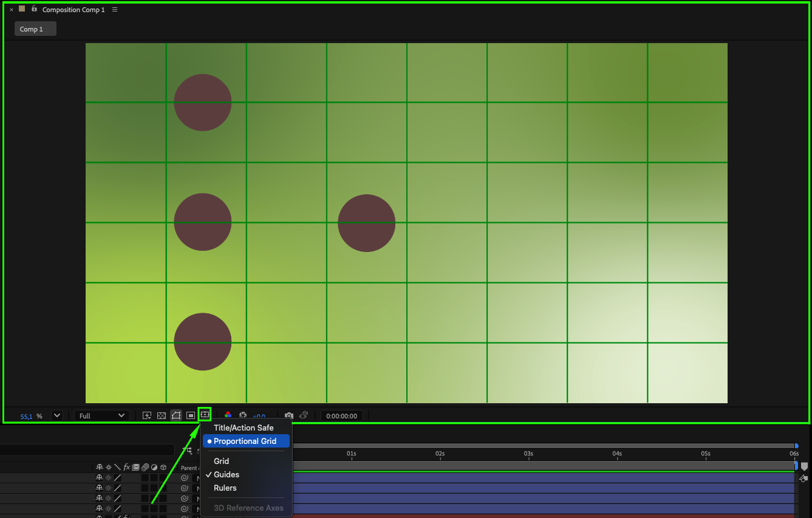Click the Motion Blur column header icon
The image size is (812, 518).
145,468
